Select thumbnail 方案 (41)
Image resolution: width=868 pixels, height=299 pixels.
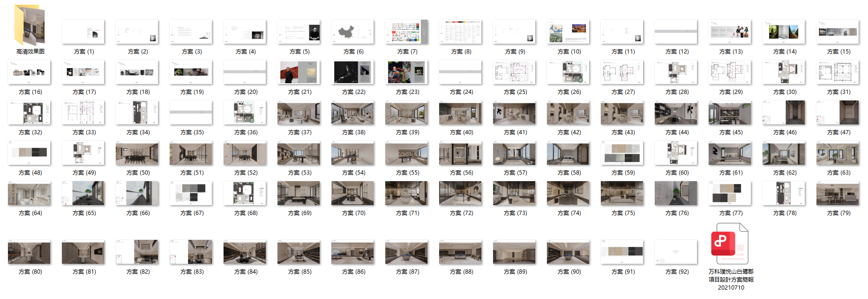pyautogui.click(x=514, y=113)
